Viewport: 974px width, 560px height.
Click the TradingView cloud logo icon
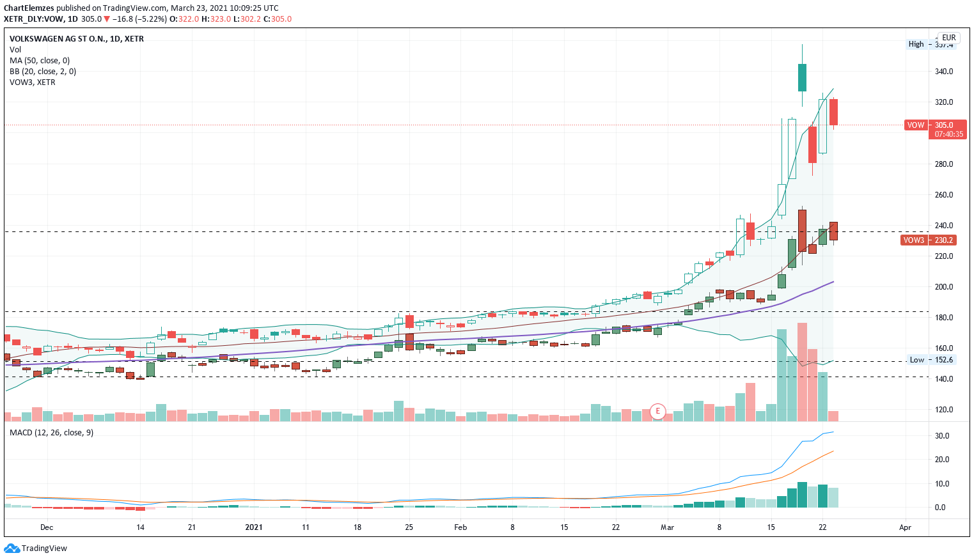12,548
